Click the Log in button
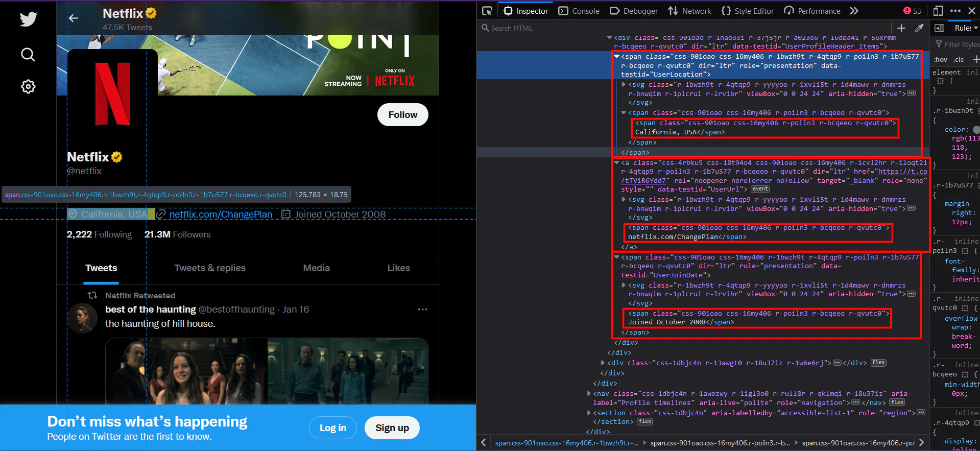The image size is (980, 451). [333, 428]
